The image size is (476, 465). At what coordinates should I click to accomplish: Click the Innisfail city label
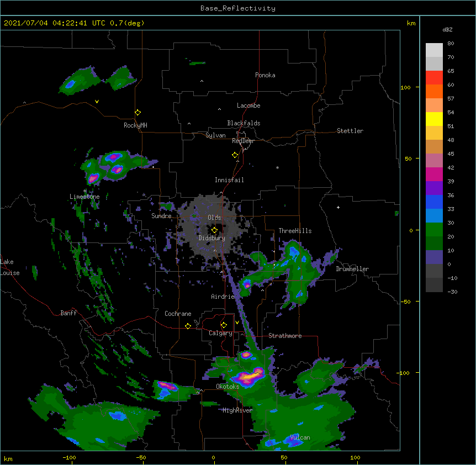[229, 180]
